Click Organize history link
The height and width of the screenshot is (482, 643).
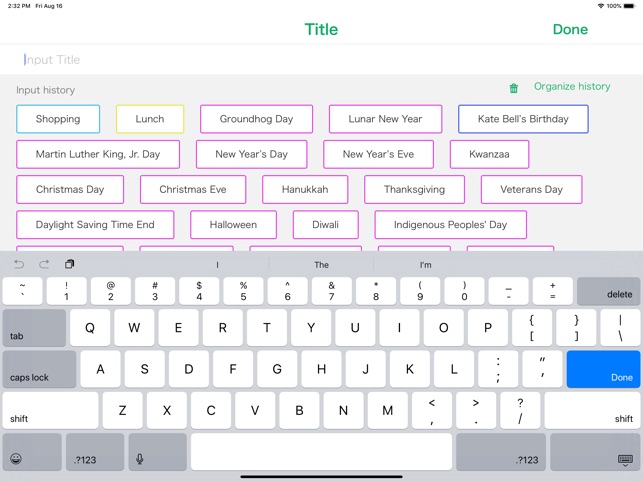572,87
